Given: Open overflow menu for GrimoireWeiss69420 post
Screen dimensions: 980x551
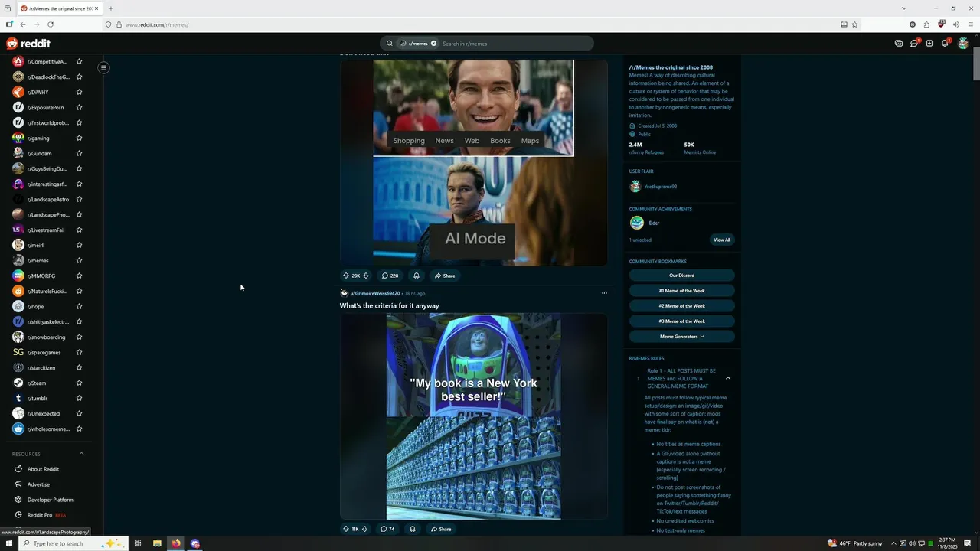Looking at the screenshot, I should point(604,293).
